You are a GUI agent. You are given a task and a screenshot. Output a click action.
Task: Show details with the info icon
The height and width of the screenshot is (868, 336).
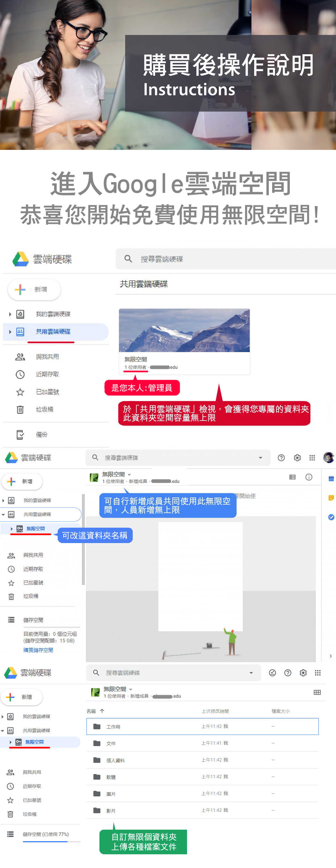(x=308, y=477)
